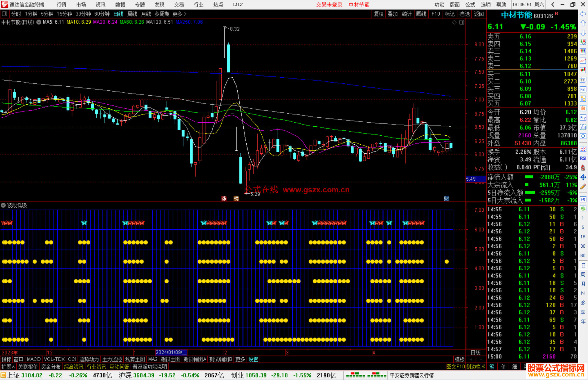The height and width of the screenshot is (380, 588).
Task: Click the F12 trade sidebar icon
Action: coord(583,118)
